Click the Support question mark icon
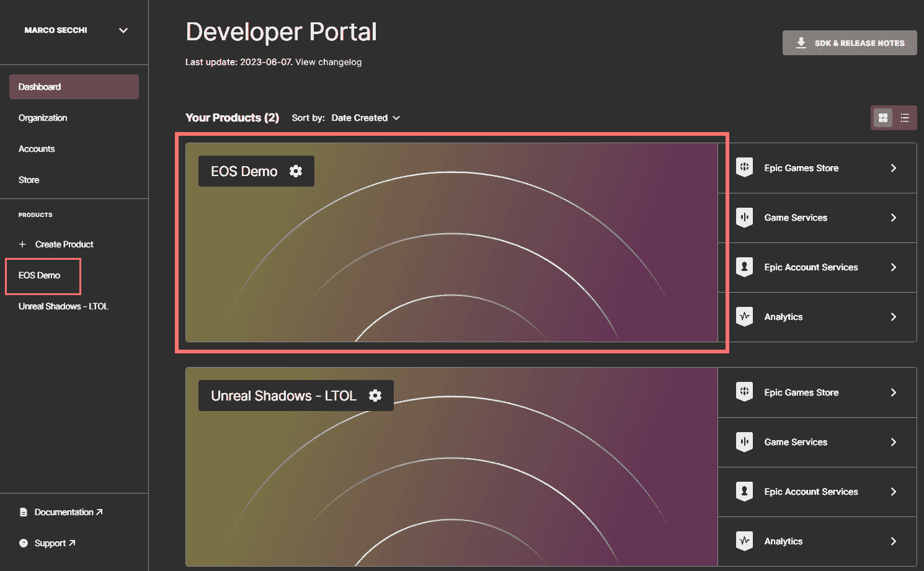924x571 pixels. tap(24, 543)
